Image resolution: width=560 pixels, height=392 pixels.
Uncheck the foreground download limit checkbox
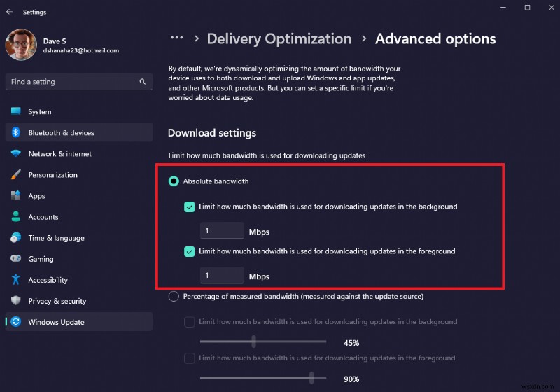click(189, 251)
